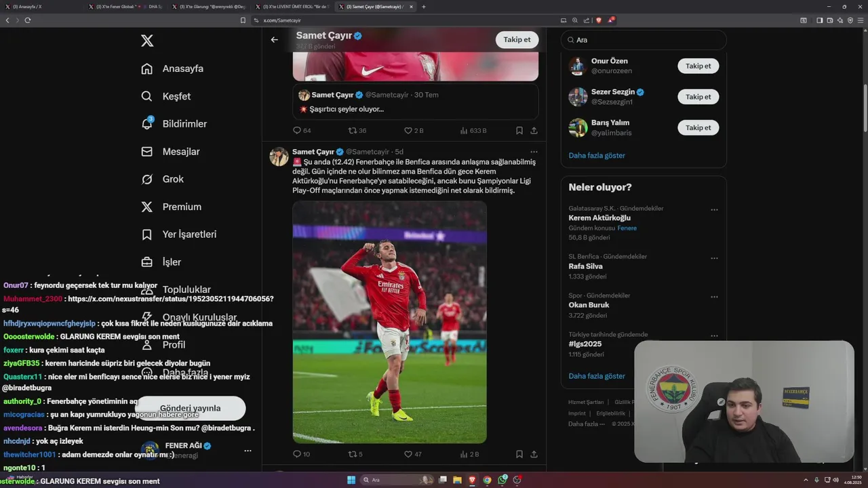Click the X logo in the sidebar

click(x=147, y=41)
